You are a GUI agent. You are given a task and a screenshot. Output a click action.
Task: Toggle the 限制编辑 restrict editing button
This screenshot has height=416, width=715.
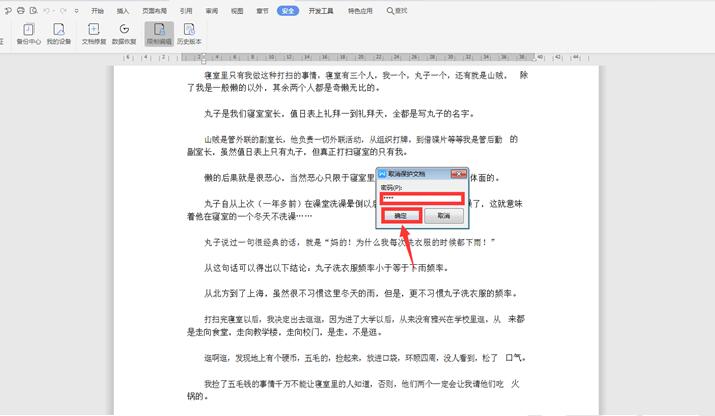[x=158, y=34]
